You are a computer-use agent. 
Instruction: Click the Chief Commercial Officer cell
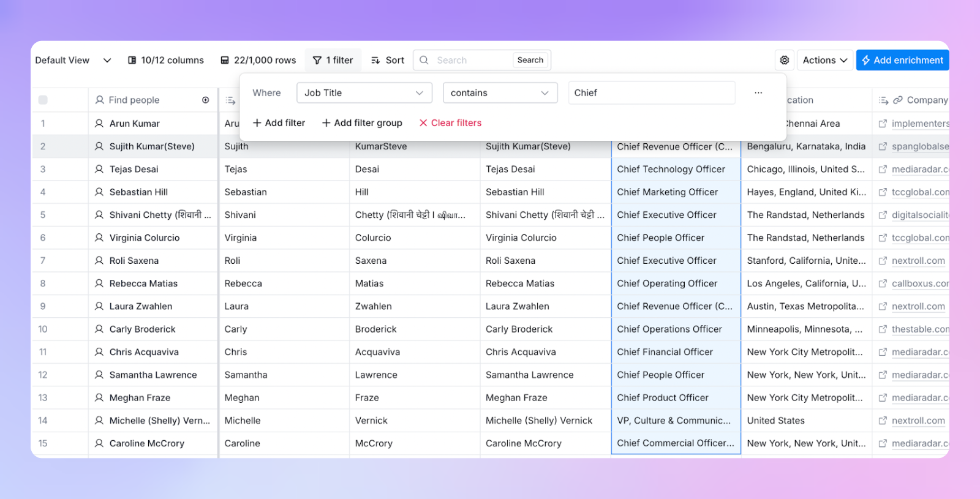[x=676, y=443]
